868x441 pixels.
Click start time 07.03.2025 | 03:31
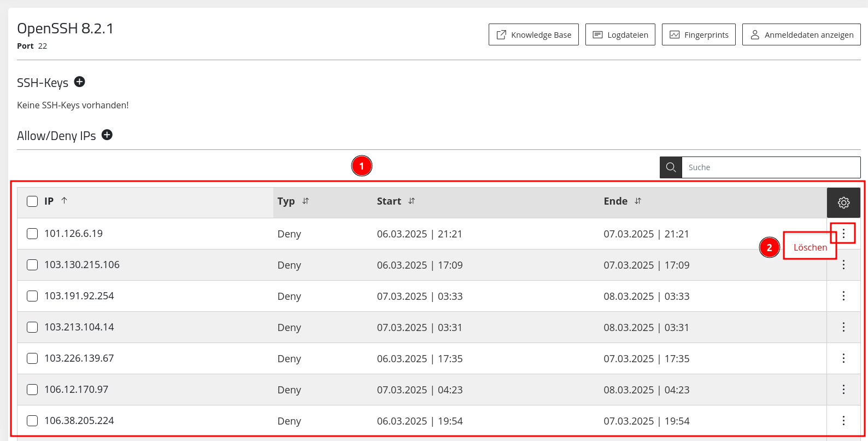point(420,328)
